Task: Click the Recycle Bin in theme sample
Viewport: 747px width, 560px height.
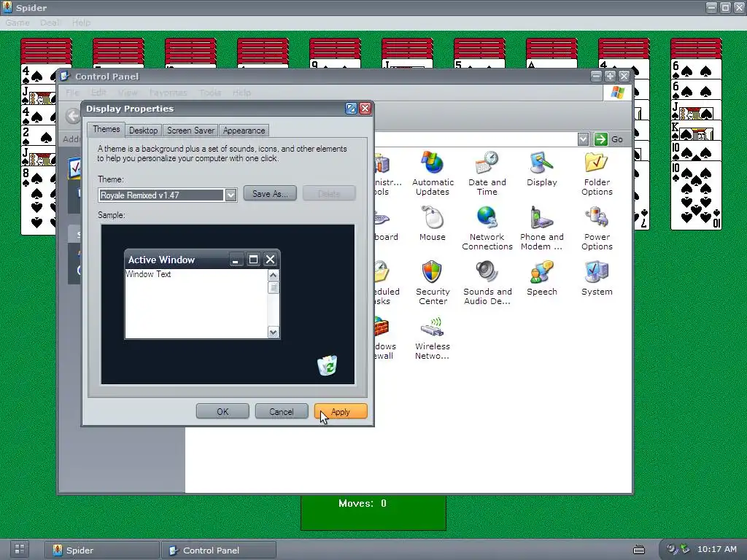Action: [x=328, y=365]
